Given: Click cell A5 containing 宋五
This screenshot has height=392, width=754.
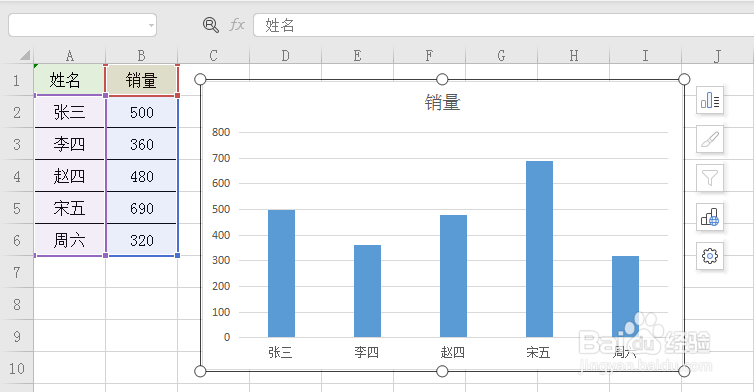Looking at the screenshot, I should click(70, 208).
